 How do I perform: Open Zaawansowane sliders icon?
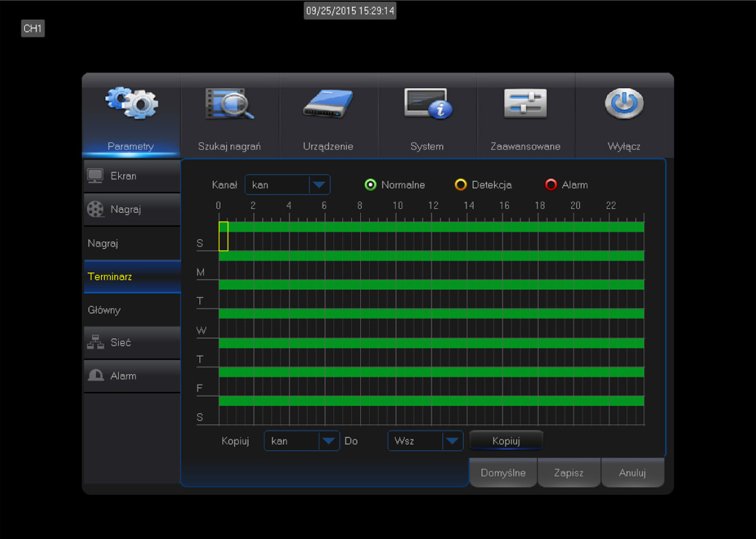(x=526, y=103)
